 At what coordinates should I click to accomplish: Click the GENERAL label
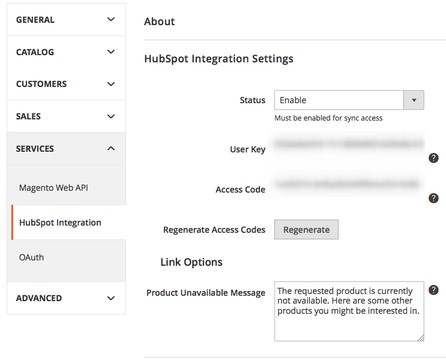pyautogui.click(x=35, y=20)
